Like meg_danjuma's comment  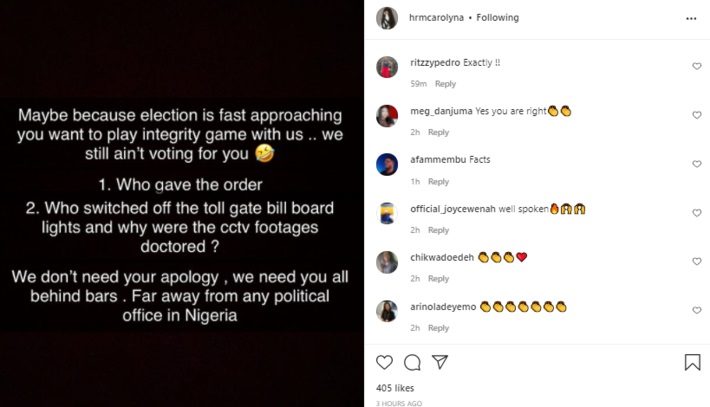697,115
